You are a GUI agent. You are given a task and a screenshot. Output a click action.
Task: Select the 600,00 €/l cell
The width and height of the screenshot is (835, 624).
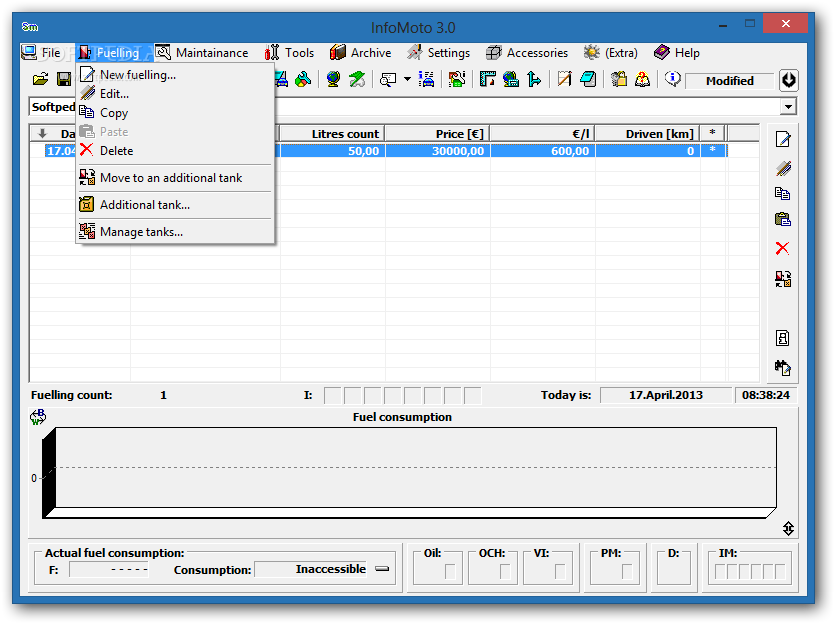pyautogui.click(x=542, y=151)
